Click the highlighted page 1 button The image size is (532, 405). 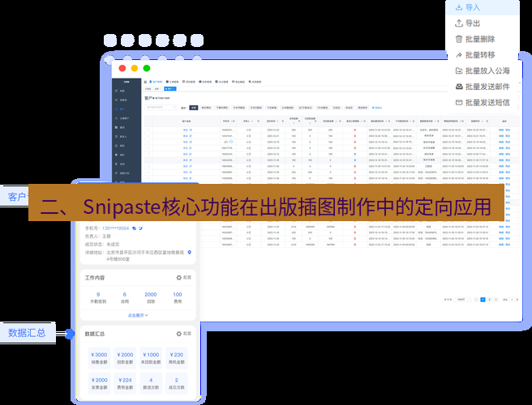pyautogui.click(x=483, y=300)
